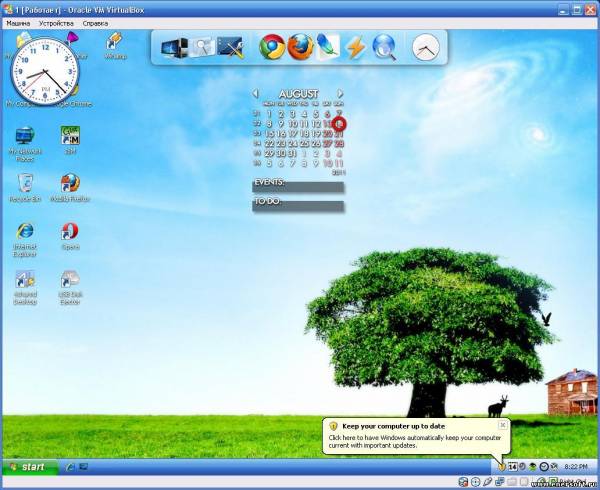Open the computer icon in the top dock

pos(174,48)
